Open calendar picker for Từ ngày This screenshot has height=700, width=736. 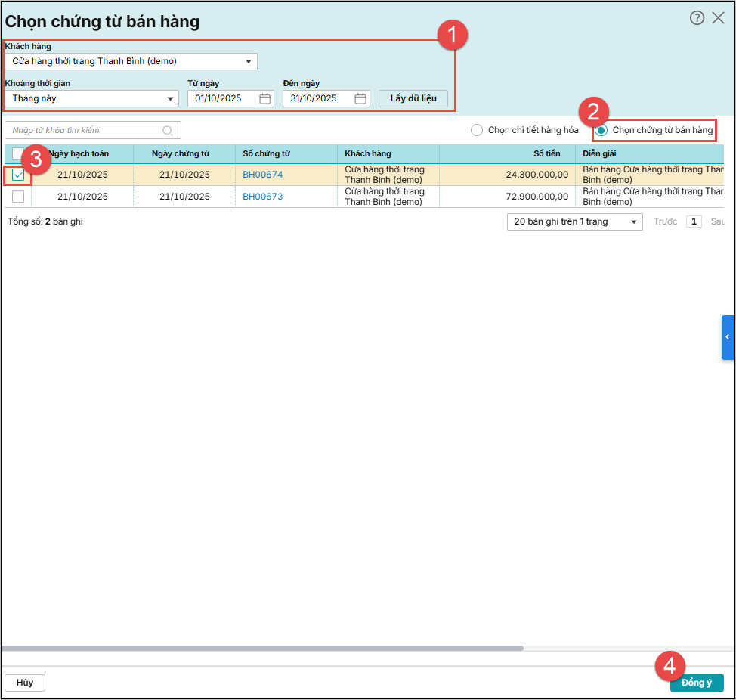(x=264, y=98)
